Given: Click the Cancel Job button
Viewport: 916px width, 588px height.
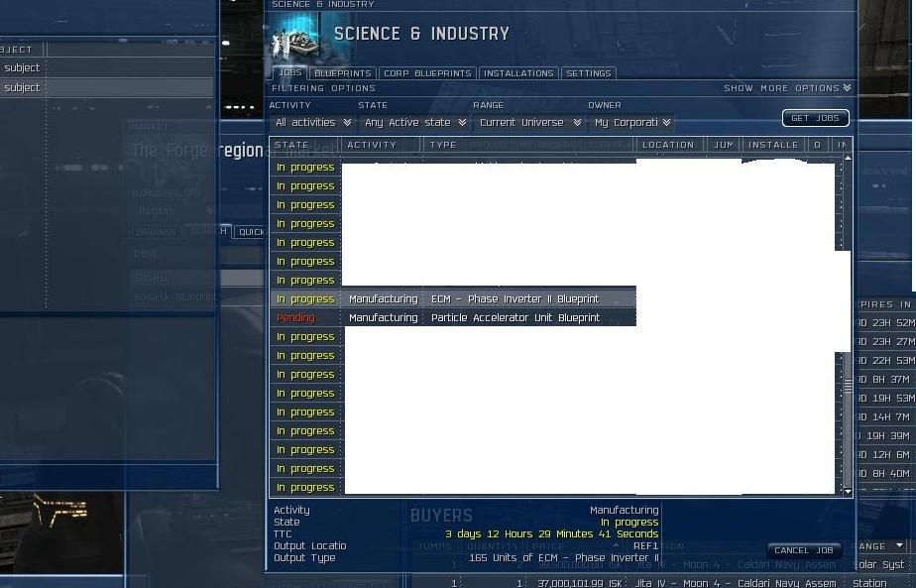Looking at the screenshot, I should pyautogui.click(x=803, y=550).
